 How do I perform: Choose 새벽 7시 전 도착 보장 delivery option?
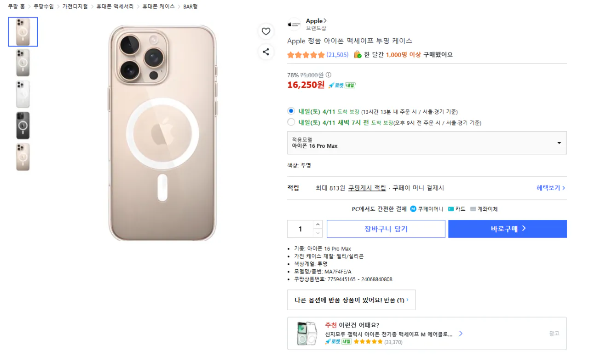[x=290, y=122]
